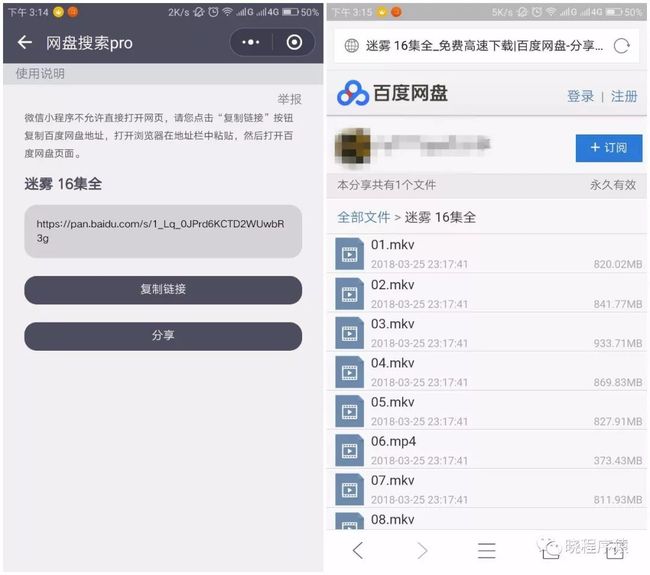Tap WiFi icon in left status bar

227,12
